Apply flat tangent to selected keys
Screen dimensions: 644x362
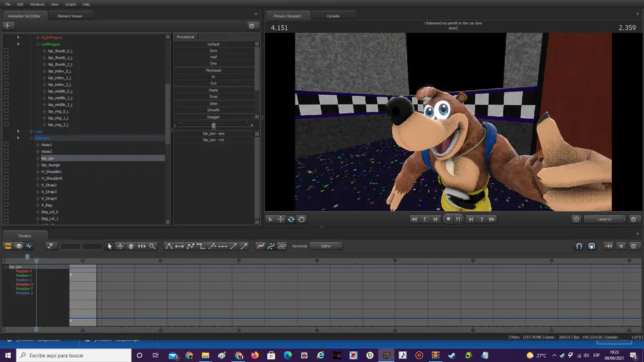tap(180, 246)
